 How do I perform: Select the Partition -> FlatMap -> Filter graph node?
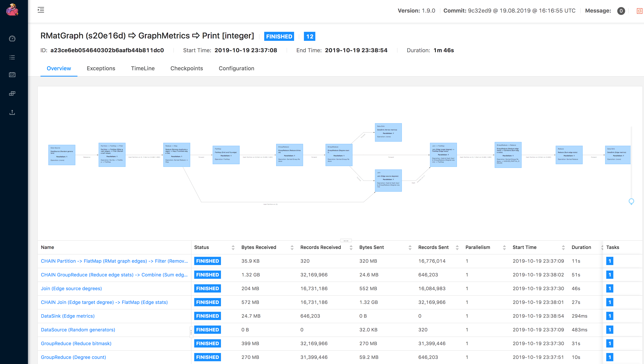pos(112,155)
